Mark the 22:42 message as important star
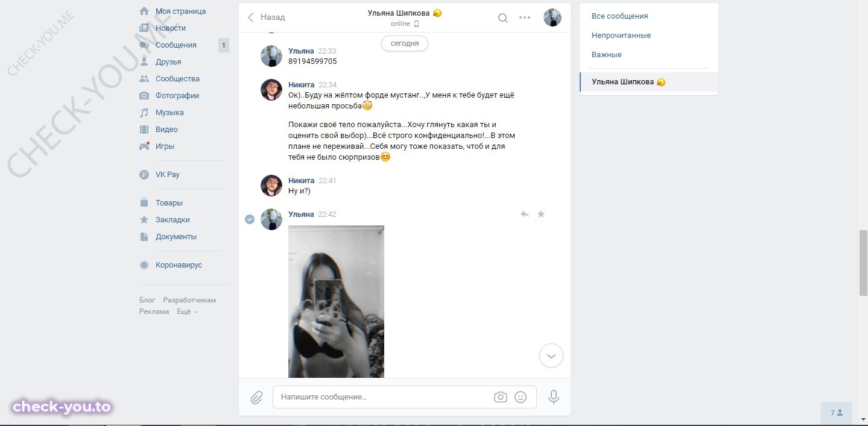This screenshot has height=426, width=868. click(541, 214)
